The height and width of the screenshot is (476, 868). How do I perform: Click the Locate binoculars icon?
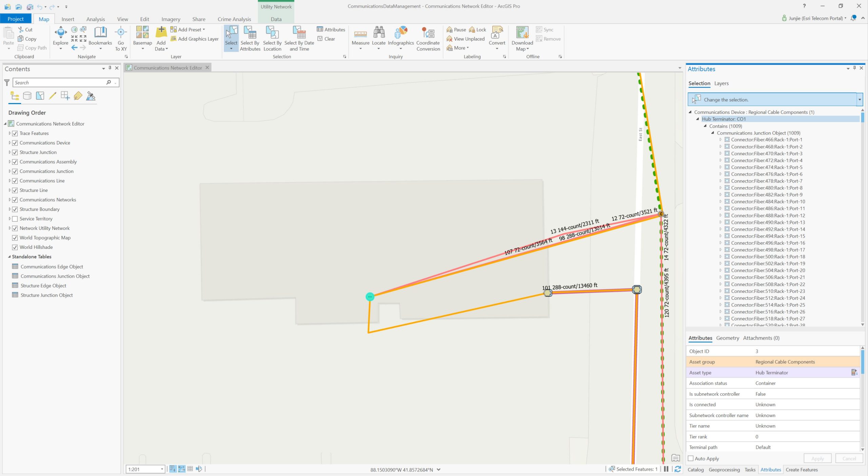[378, 33]
